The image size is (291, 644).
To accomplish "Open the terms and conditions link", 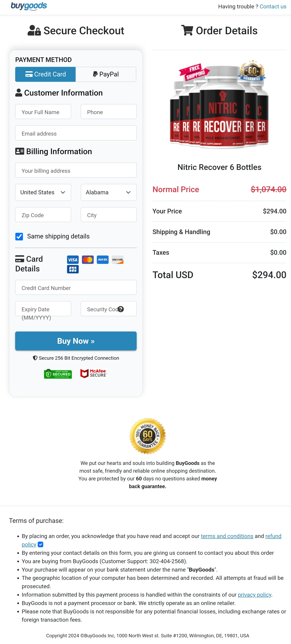I will click(227, 536).
